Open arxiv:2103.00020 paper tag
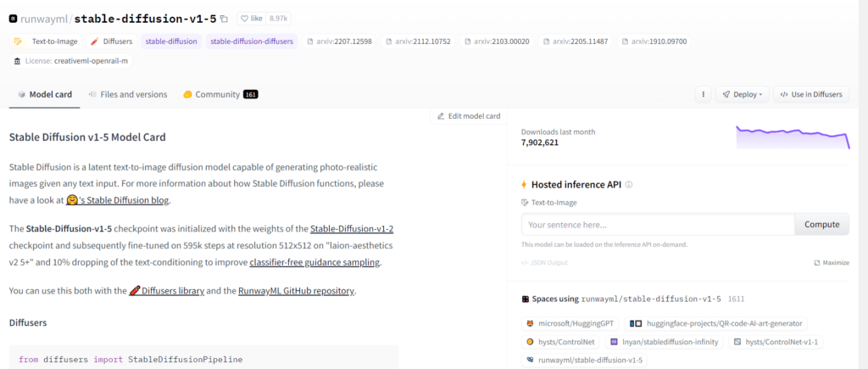This screenshot has width=868, height=369. [x=497, y=41]
